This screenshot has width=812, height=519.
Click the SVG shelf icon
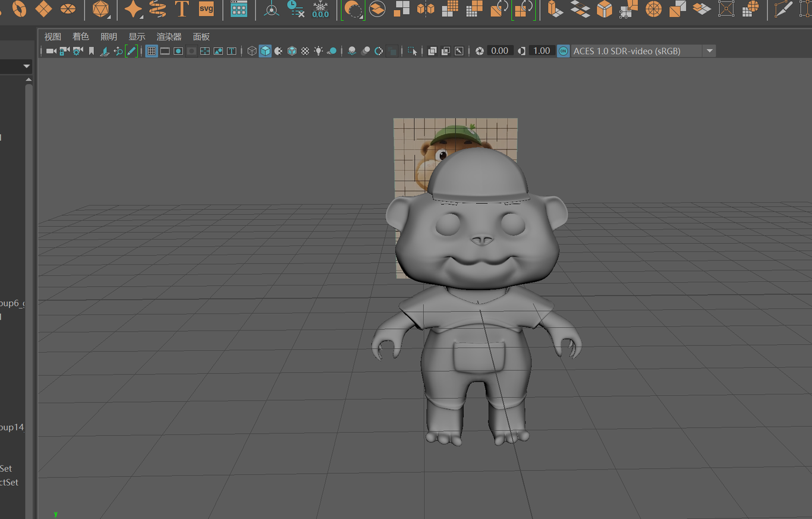(206, 9)
